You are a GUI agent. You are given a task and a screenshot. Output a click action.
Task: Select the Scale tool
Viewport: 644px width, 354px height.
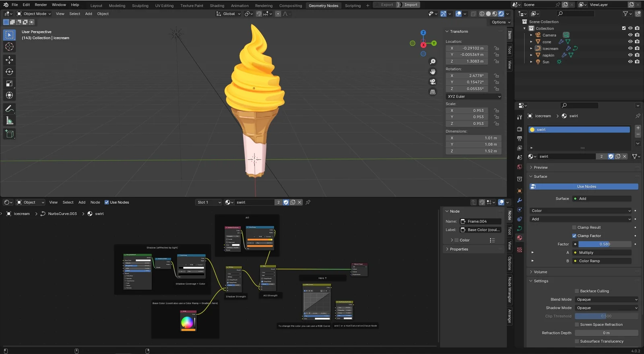(x=9, y=84)
